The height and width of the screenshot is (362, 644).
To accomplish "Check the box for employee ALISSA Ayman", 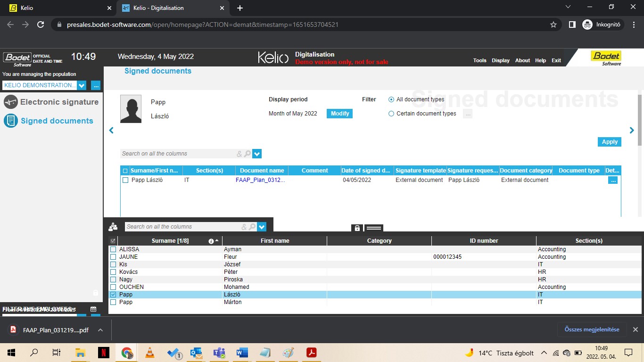I will pyautogui.click(x=113, y=249).
